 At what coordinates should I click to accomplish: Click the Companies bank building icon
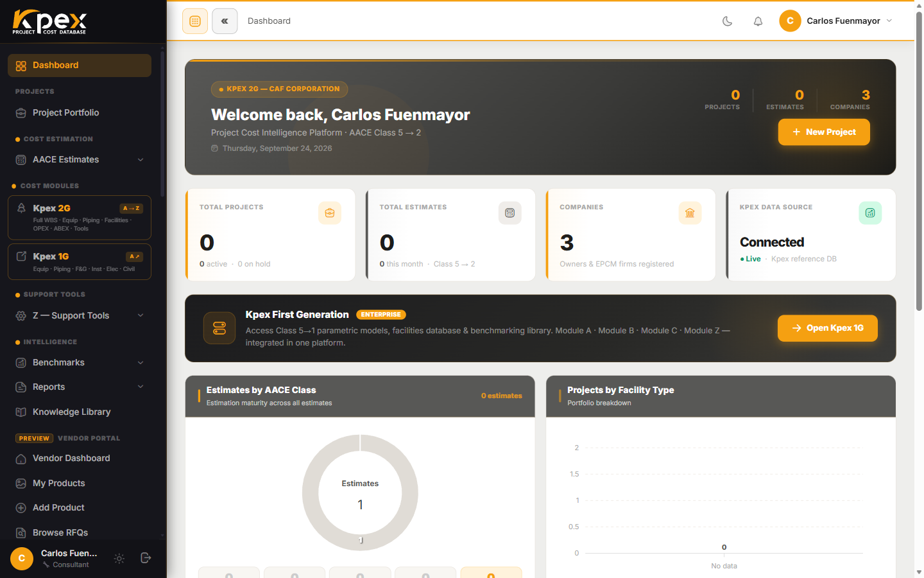690,213
